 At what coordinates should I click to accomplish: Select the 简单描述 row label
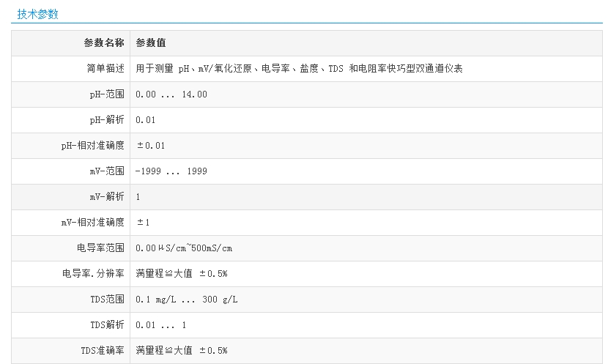(105, 69)
